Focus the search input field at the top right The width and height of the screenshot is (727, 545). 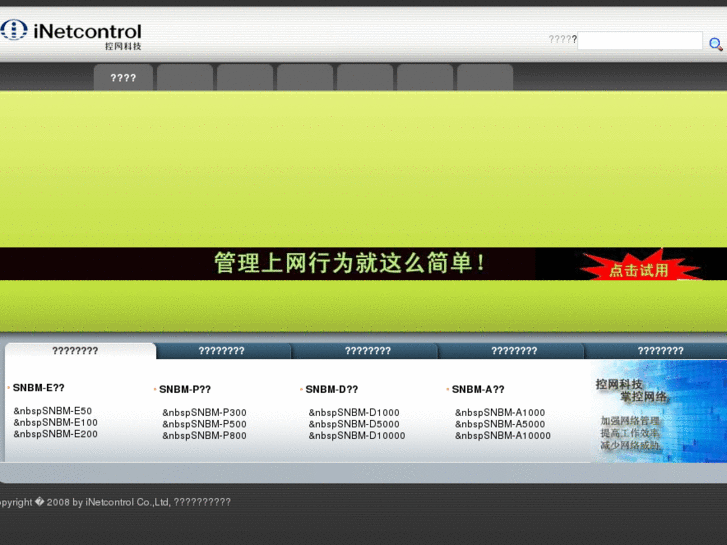[x=640, y=40]
